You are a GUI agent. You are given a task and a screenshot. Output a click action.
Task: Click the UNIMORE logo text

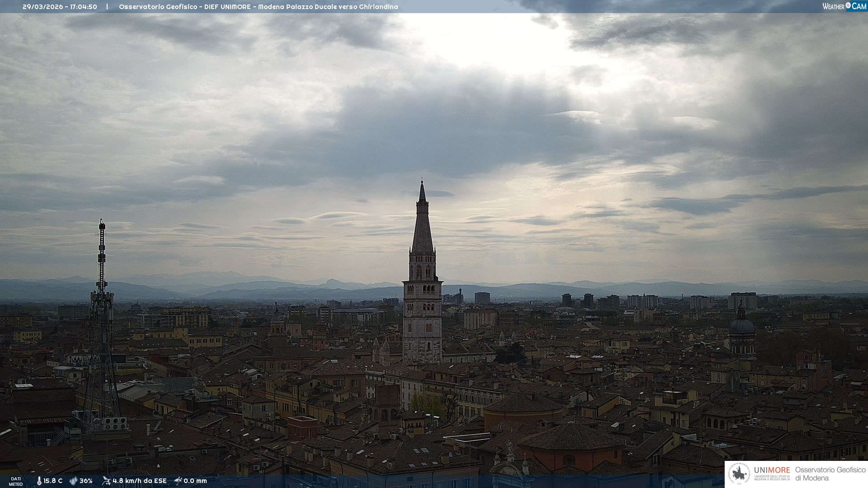pos(772,470)
